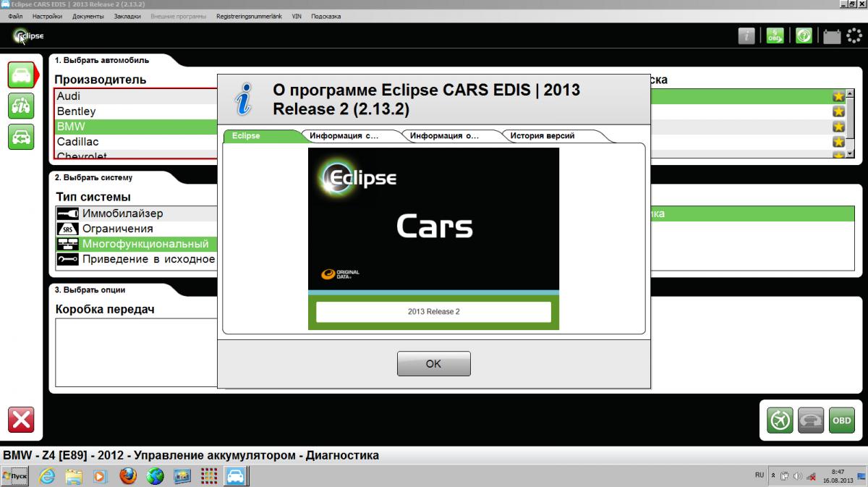Click the Eclipse Cars splash image
The height and width of the screenshot is (487, 868).
[x=434, y=239]
